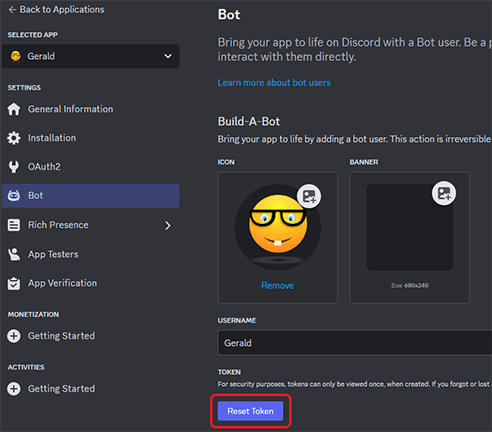The height and width of the screenshot is (432, 492).
Task: Open the OAuth2 settings page
Action: [x=44, y=167]
